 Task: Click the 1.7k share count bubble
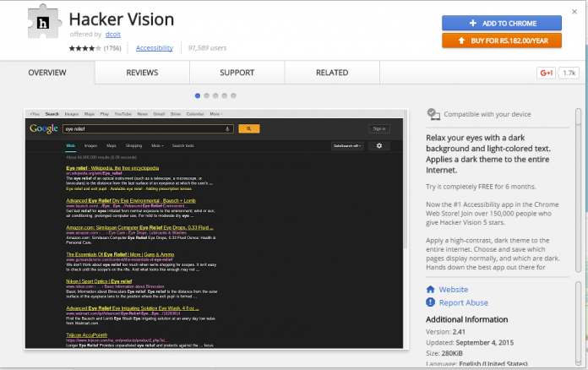[x=569, y=73]
